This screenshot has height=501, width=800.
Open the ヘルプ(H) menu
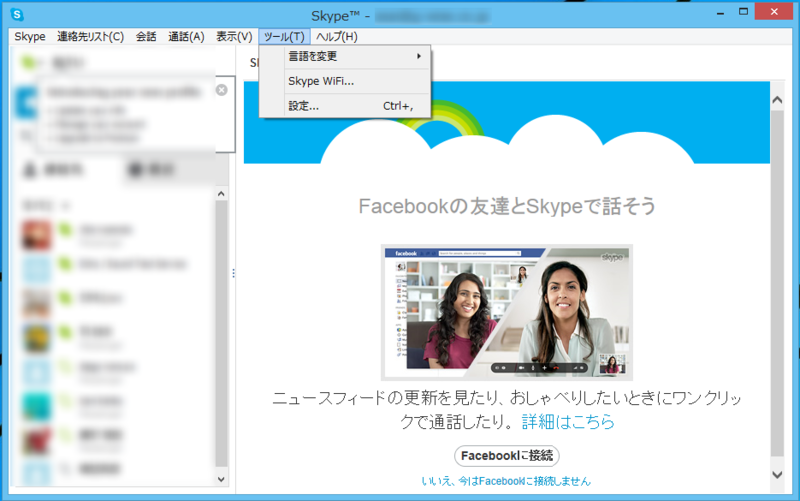point(337,37)
